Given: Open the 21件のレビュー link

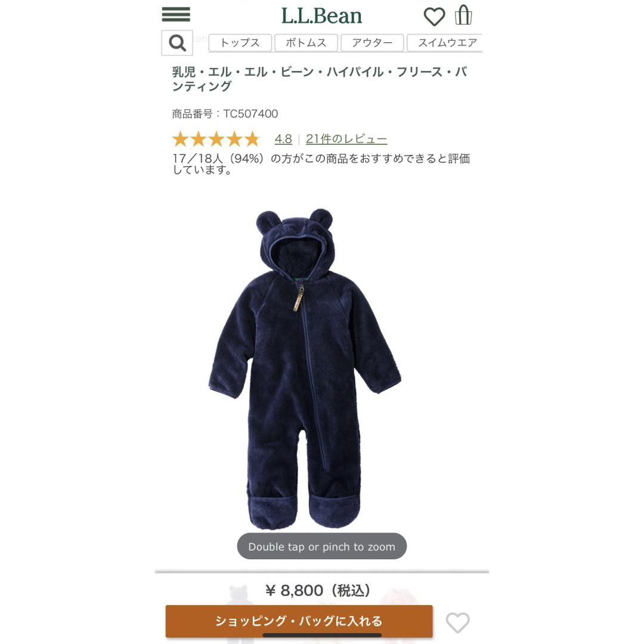Looking at the screenshot, I should point(346,139).
